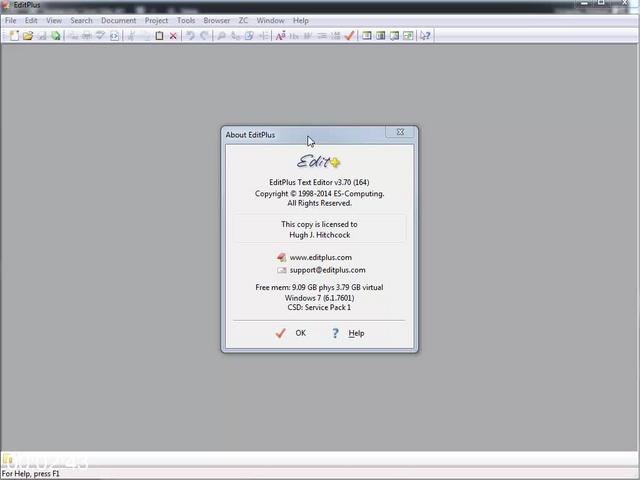This screenshot has width=640, height=480.
Task: Click OK in About EditPlus dialog
Action: pos(291,333)
